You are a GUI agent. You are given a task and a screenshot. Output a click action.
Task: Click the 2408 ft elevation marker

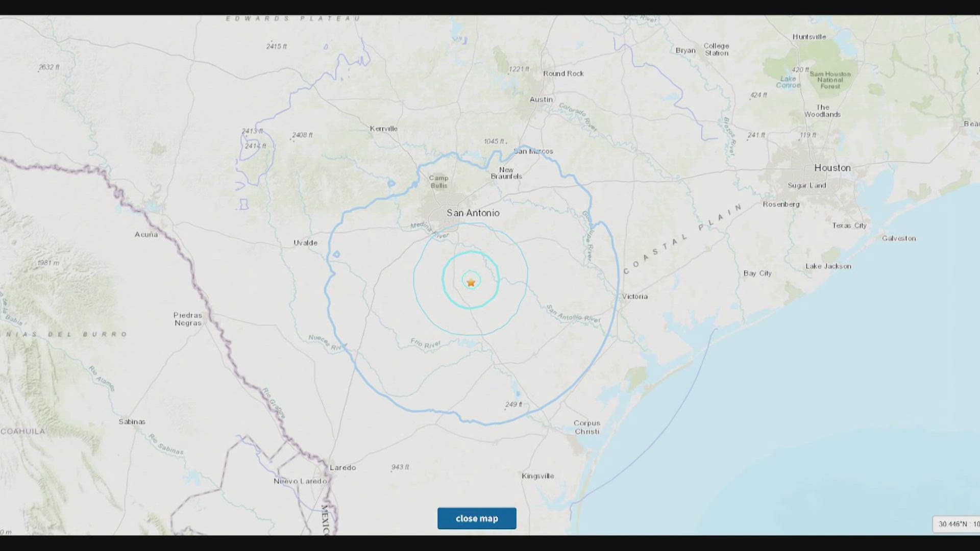303,135
